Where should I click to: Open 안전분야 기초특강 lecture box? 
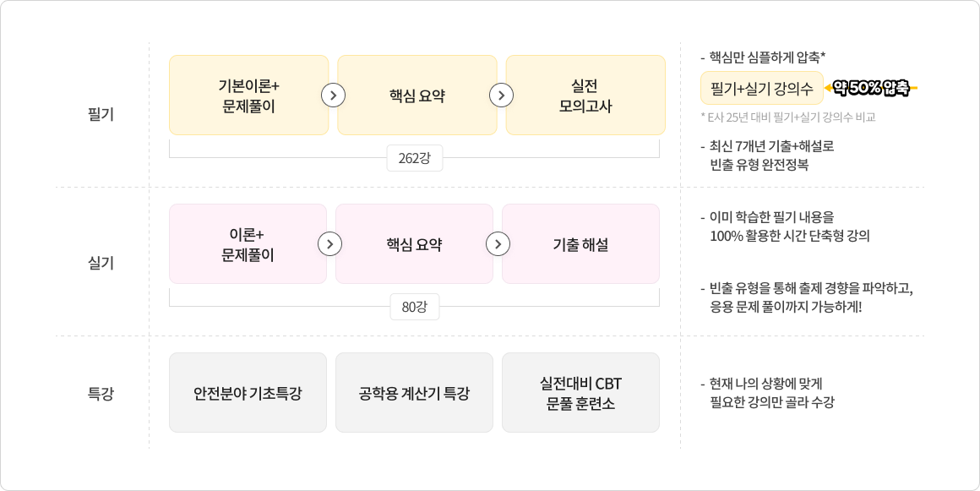pos(248,393)
